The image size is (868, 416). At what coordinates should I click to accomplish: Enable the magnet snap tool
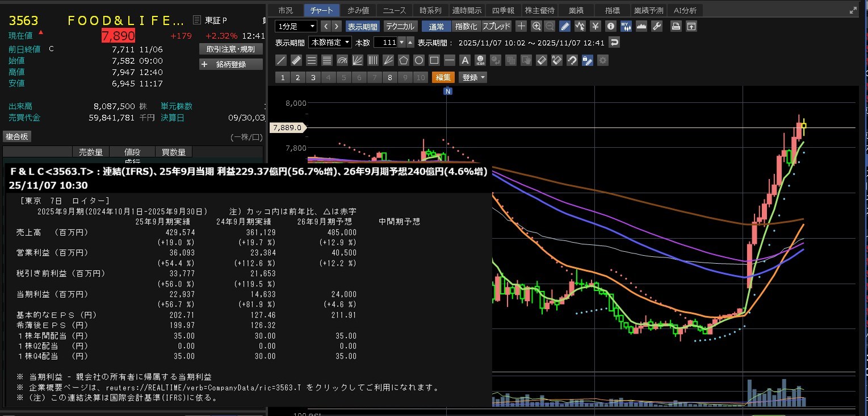coord(572,60)
